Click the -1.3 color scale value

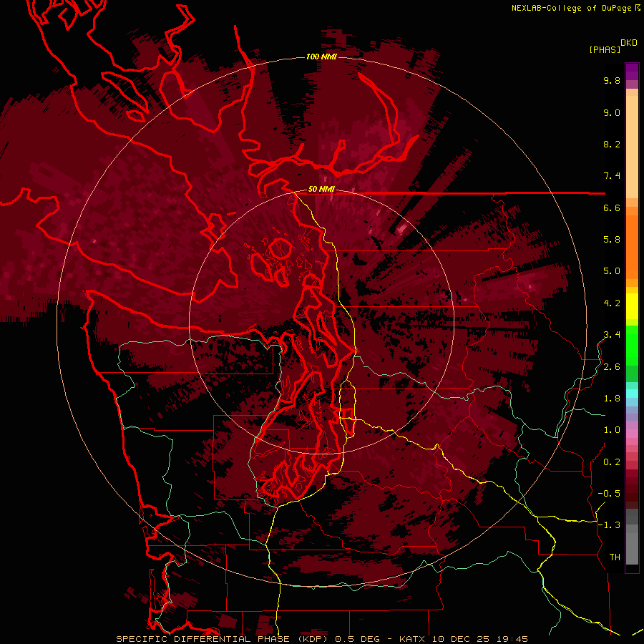(609, 525)
